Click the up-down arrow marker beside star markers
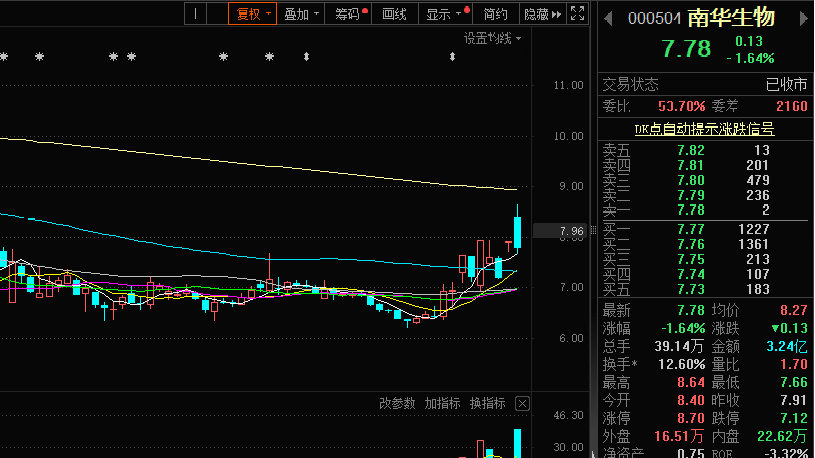 point(307,57)
